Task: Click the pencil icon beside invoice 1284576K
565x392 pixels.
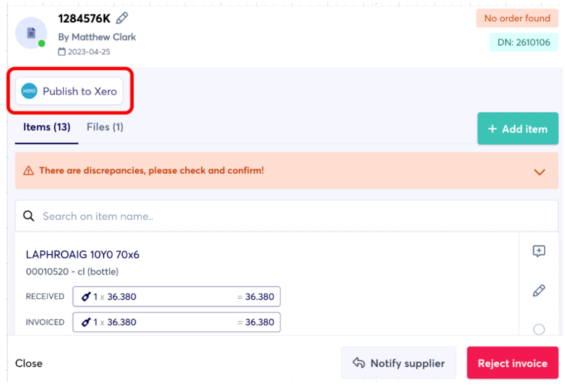Action: pos(121,19)
